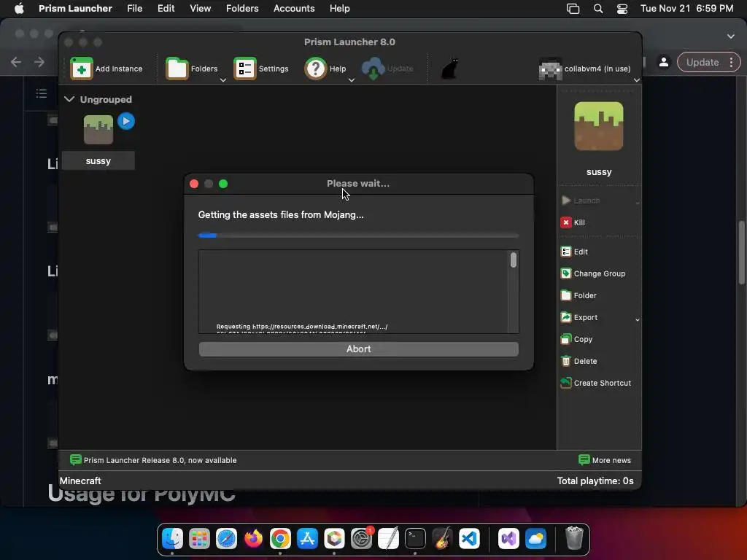Click the news speech bubble icon
Image resolution: width=747 pixels, height=560 pixels.
tap(76, 459)
